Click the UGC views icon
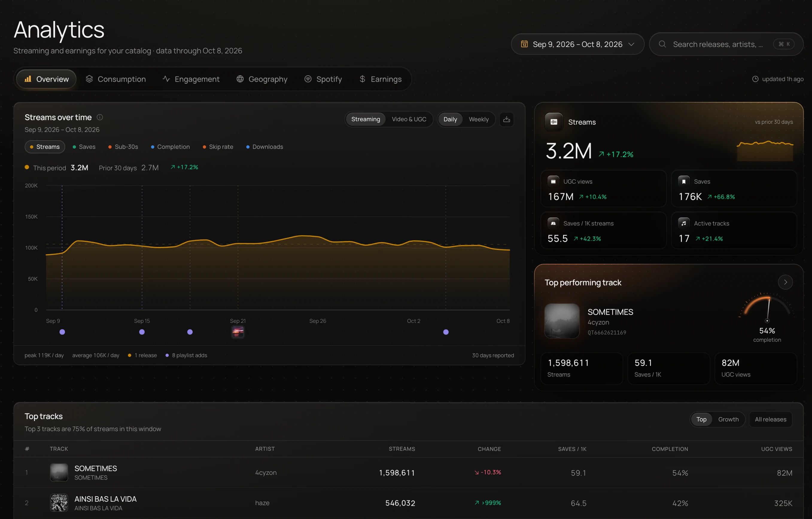 click(553, 181)
